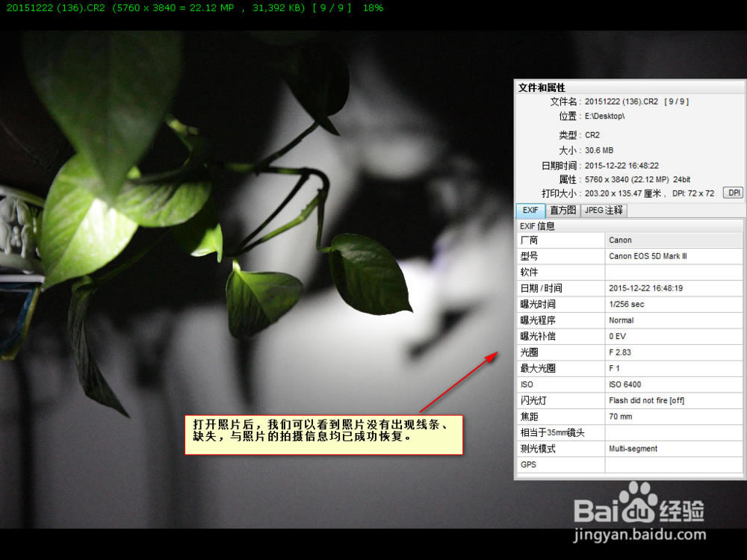Click the DPI button
This screenshot has width=747, height=560.
point(734,193)
